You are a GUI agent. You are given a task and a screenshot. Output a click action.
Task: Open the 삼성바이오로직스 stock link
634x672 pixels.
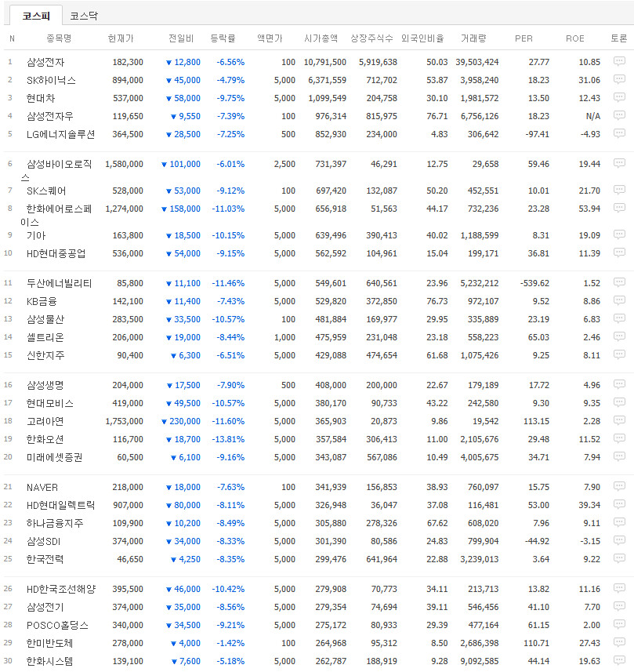click(x=56, y=170)
